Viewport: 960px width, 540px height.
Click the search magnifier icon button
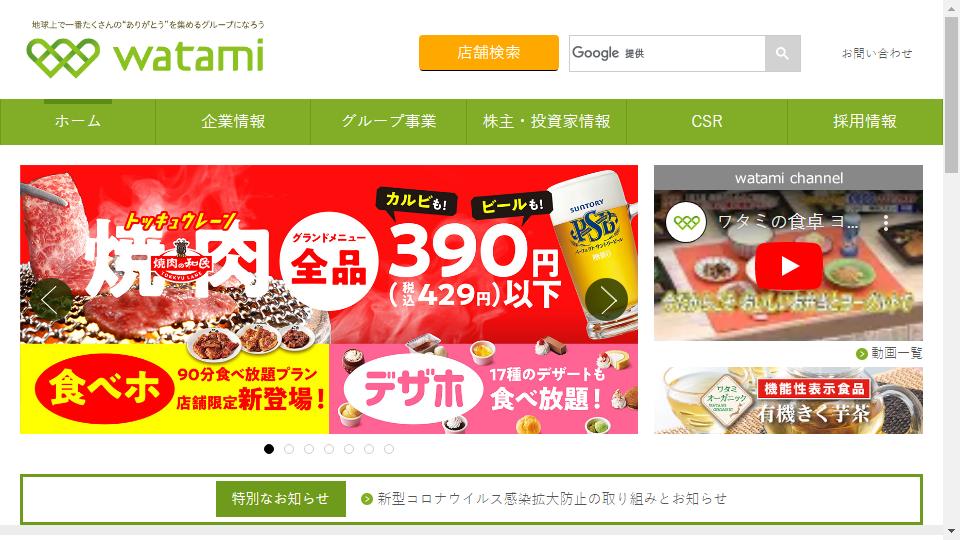click(x=782, y=53)
